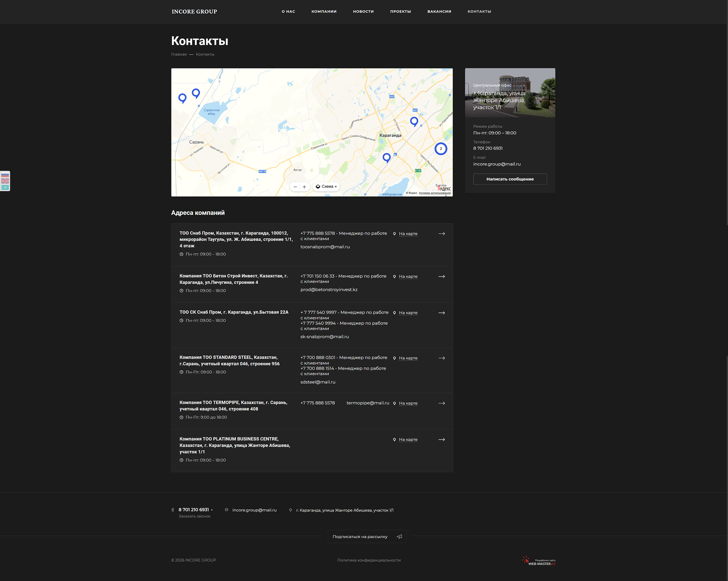
Task: Open Яндекс Условия использования link on map
Action: (435, 193)
